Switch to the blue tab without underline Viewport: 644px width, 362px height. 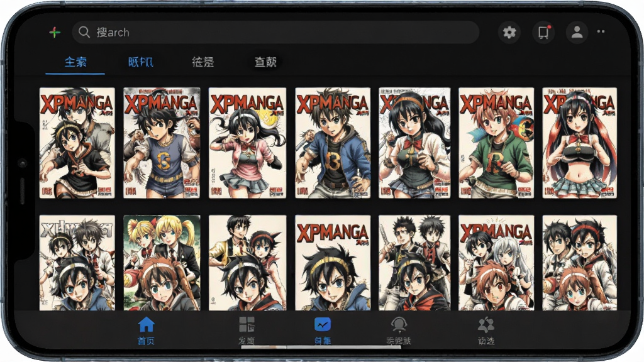pyautogui.click(x=140, y=62)
